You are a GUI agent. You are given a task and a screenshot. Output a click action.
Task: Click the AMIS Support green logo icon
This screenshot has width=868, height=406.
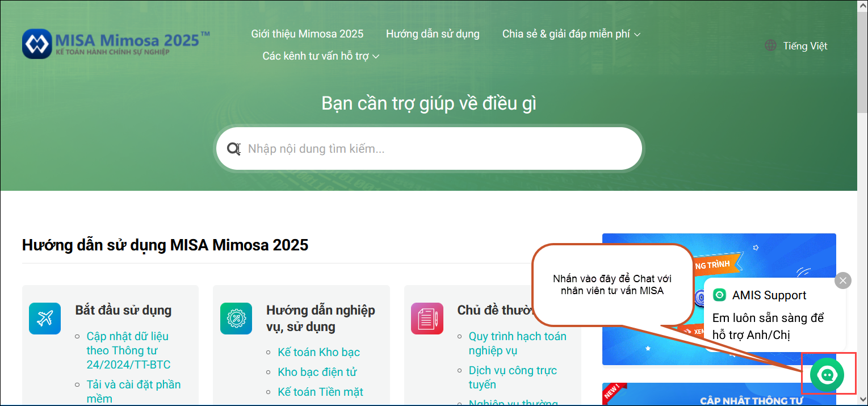[719, 295]
